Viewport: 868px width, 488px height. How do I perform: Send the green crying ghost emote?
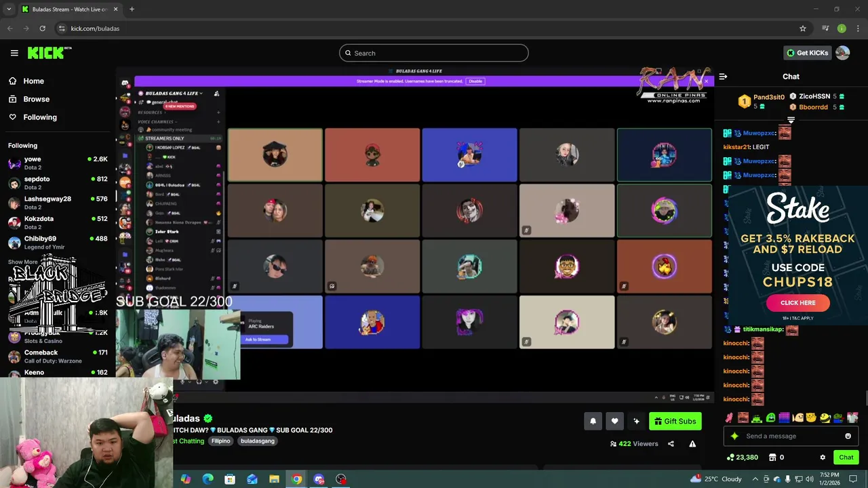770,418
